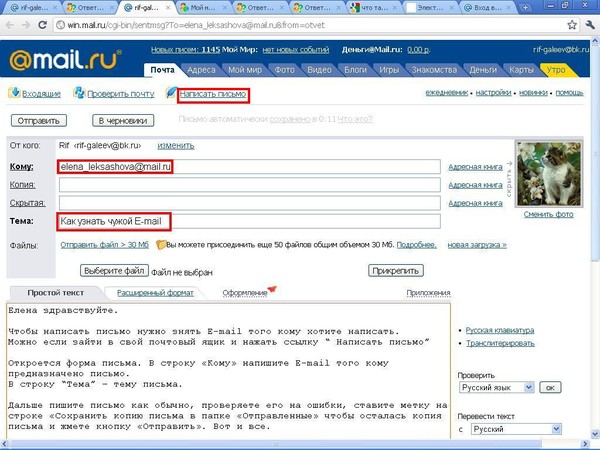Open a new browser tab

pyautogui.click(x=525, y=7)
